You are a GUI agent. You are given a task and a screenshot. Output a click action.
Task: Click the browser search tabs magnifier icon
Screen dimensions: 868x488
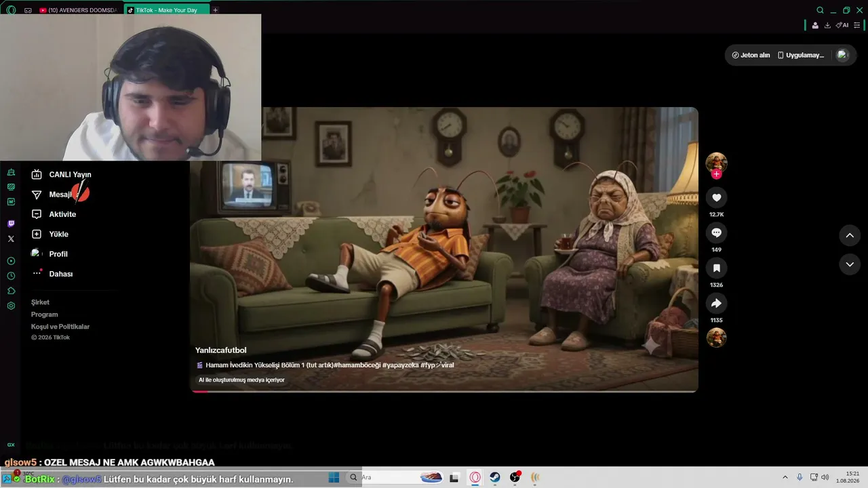821,10
